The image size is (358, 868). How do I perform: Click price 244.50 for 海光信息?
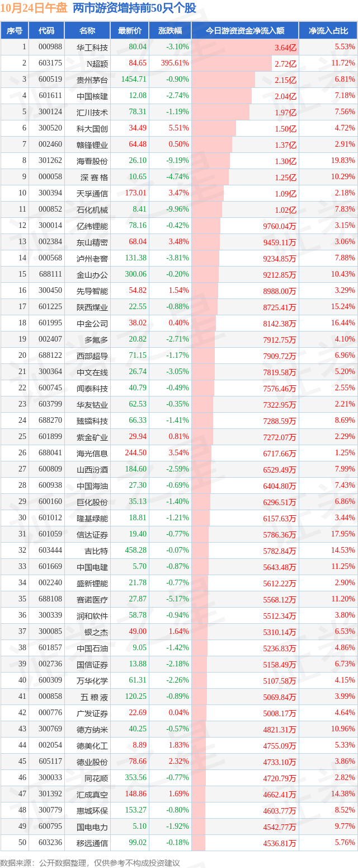(135, 453)
